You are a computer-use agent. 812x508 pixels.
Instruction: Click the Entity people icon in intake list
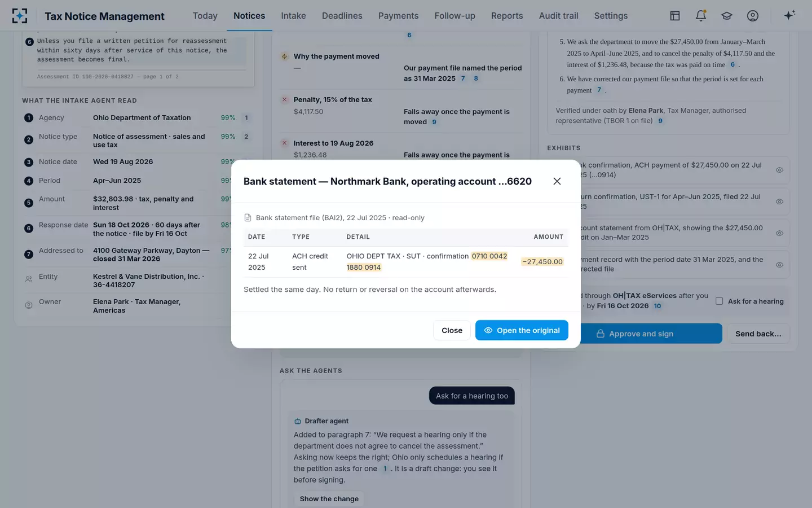tap(29, 279)
